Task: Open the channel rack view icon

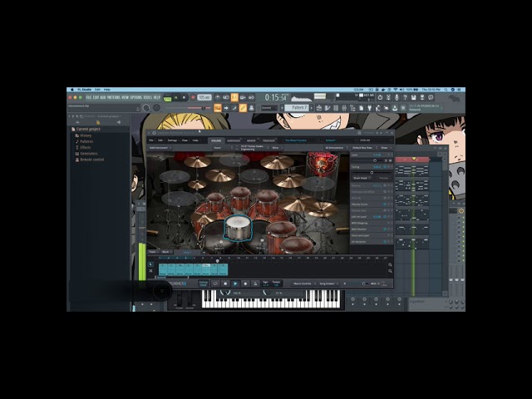Action: pyautogui.click(x=336, y=108)
